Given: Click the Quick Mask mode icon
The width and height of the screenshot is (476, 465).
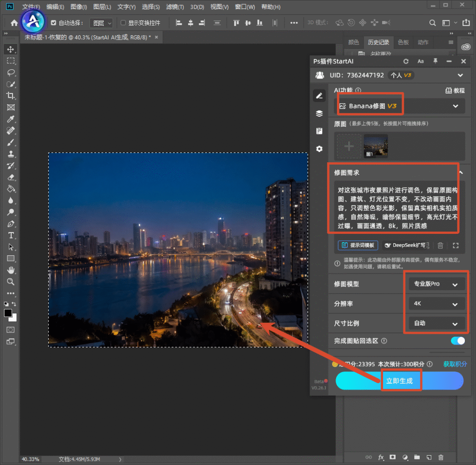Looking at the screenshot, I should tap(11, 330).
